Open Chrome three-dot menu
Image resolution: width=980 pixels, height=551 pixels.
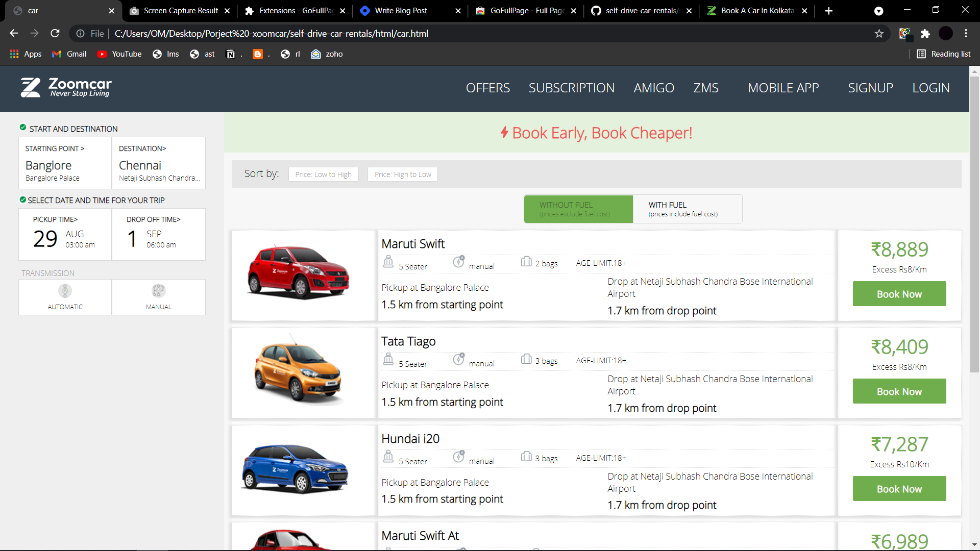click(x=966, y=34)
